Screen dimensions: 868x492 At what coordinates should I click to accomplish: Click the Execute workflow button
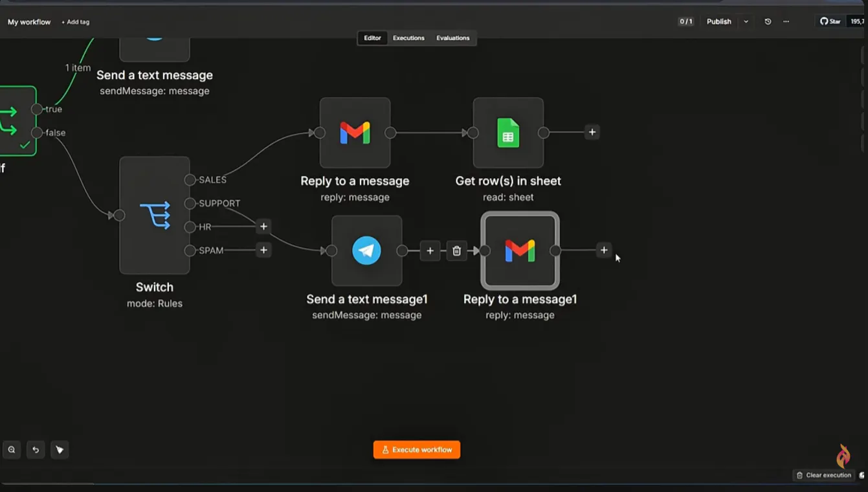click(417, 450)
